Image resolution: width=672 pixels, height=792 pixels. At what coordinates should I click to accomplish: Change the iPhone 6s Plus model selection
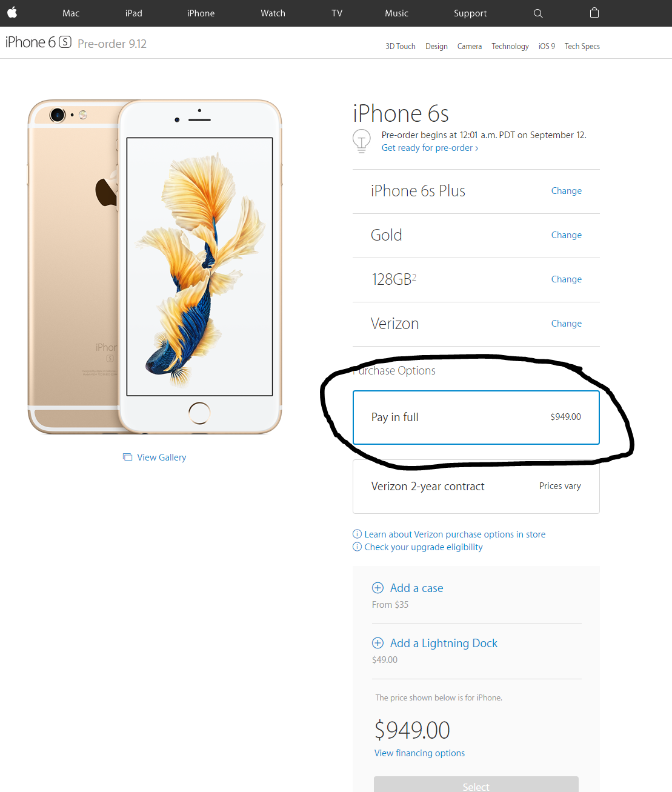[x=566, y=191]
